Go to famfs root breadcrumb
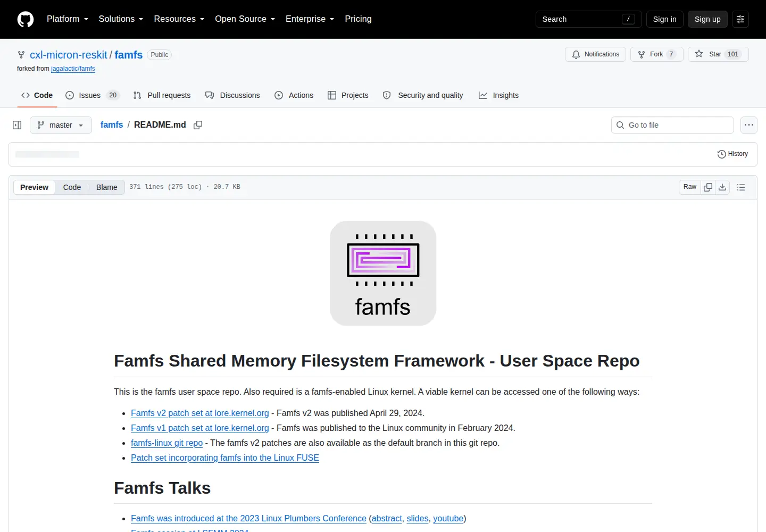Viewport: 766px width, 532px height. 112,124
